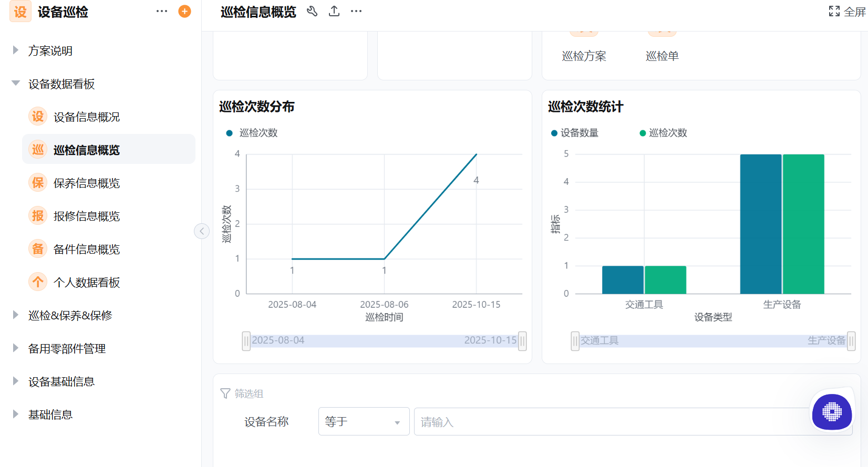Click right handle of date range slider
Screen dimensions: 868x467
[x=522, y=340]
